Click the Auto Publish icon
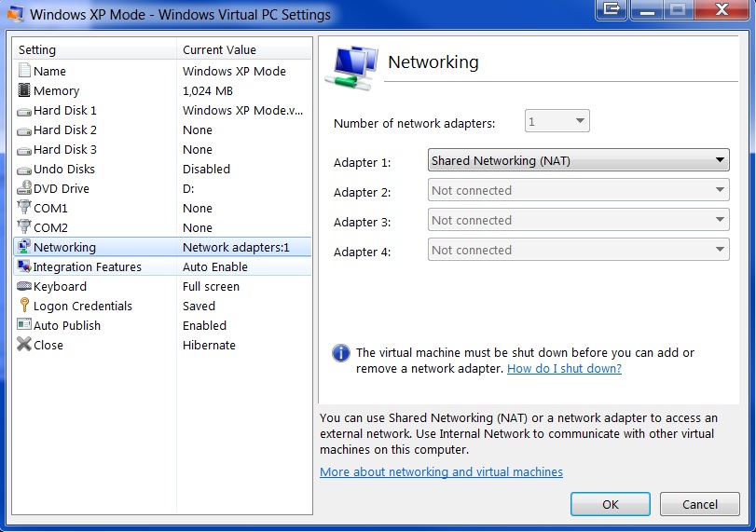 pyautogui.click(x=24, y=324)
